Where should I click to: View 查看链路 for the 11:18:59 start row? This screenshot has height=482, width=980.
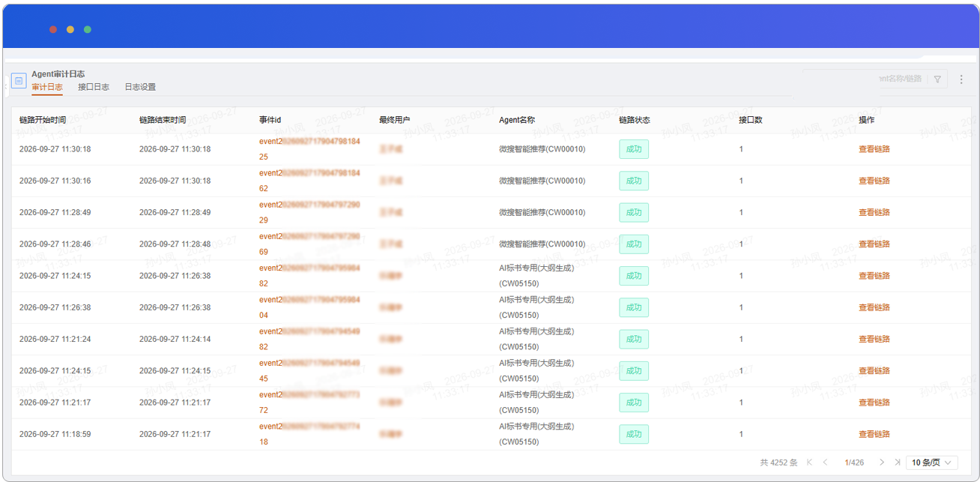tap(874, 434)
